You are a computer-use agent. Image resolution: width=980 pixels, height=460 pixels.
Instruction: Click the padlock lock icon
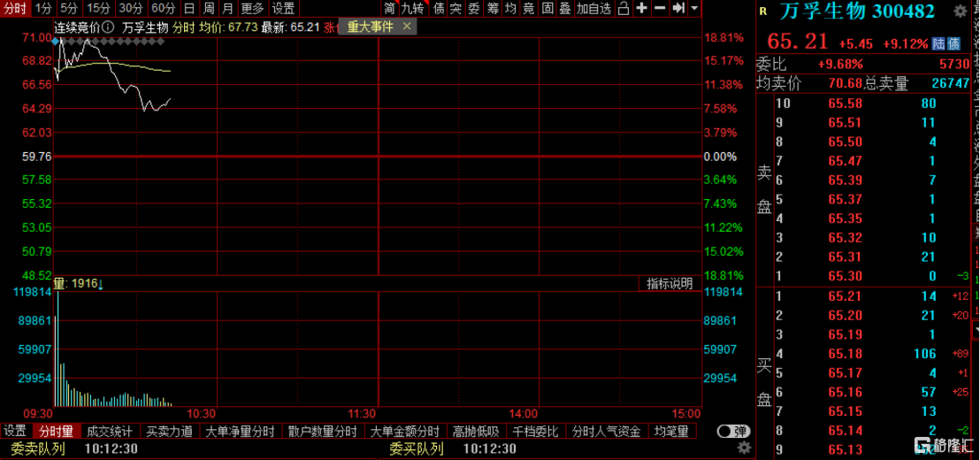(624, 8)
